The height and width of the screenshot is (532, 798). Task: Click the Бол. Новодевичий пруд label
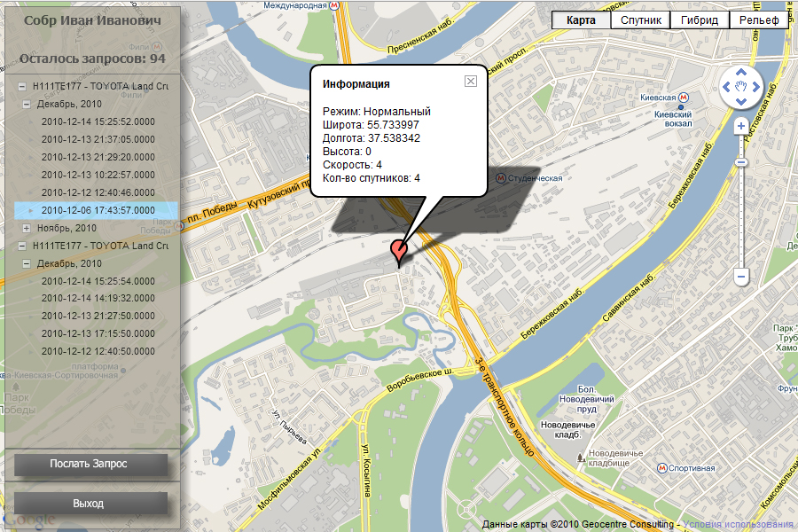click(x=586, y=399)
